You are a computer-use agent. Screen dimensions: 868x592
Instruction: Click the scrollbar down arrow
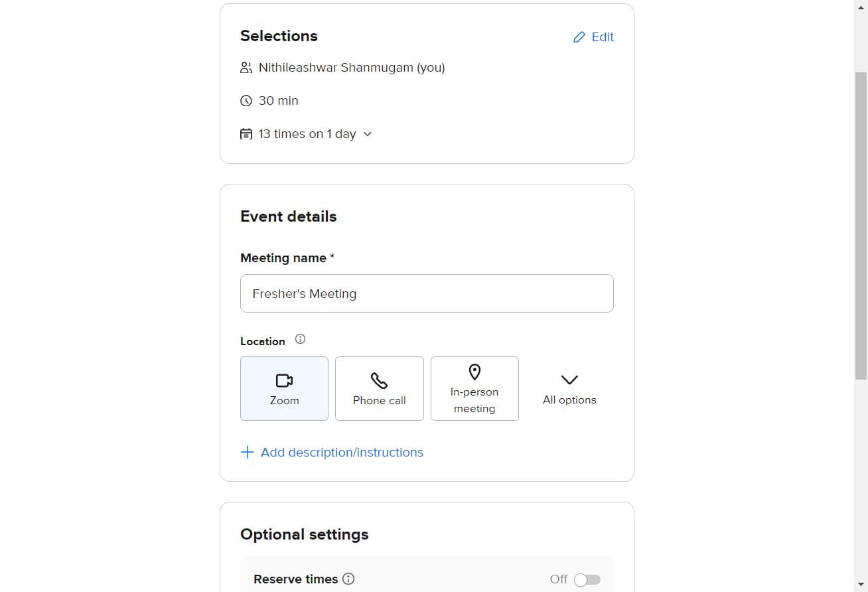pyautogui.click(x=861, y=585)
